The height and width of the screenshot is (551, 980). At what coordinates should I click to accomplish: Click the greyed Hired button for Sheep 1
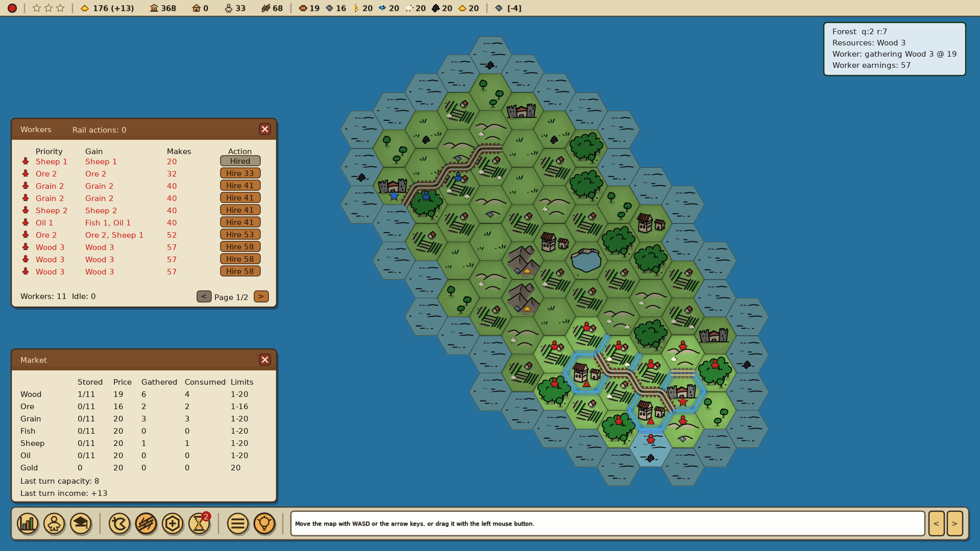click(240, 161)
